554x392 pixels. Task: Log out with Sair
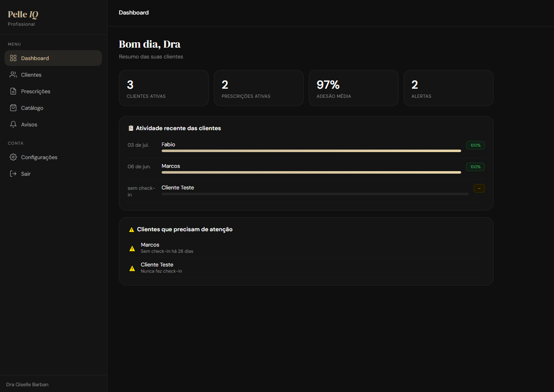(x=53, y=174)
